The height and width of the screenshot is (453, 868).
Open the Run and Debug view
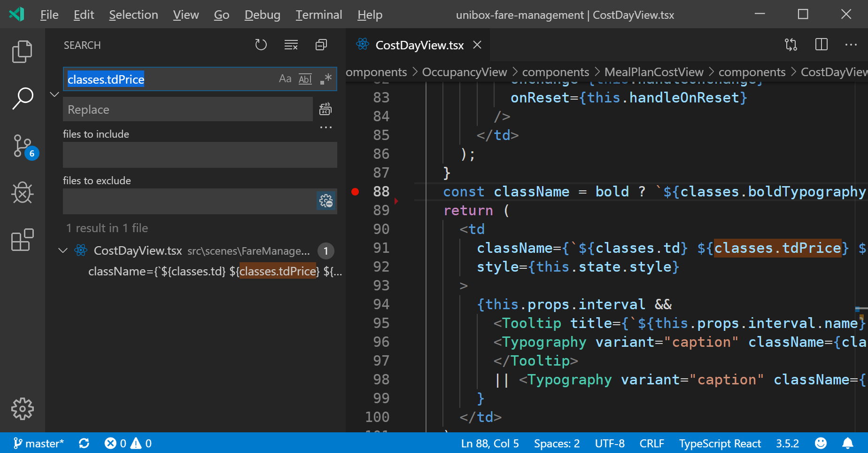(x=22, y=193)
